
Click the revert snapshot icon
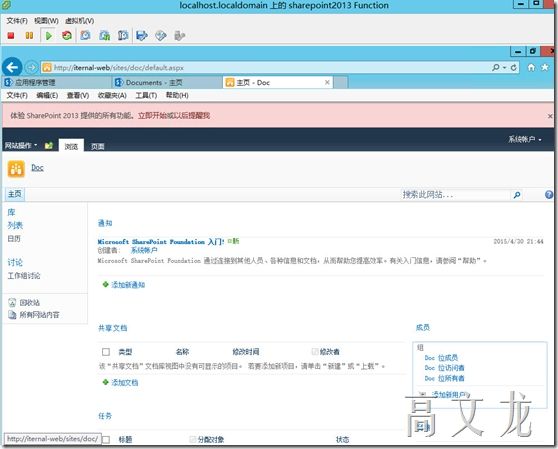[104, 36]
